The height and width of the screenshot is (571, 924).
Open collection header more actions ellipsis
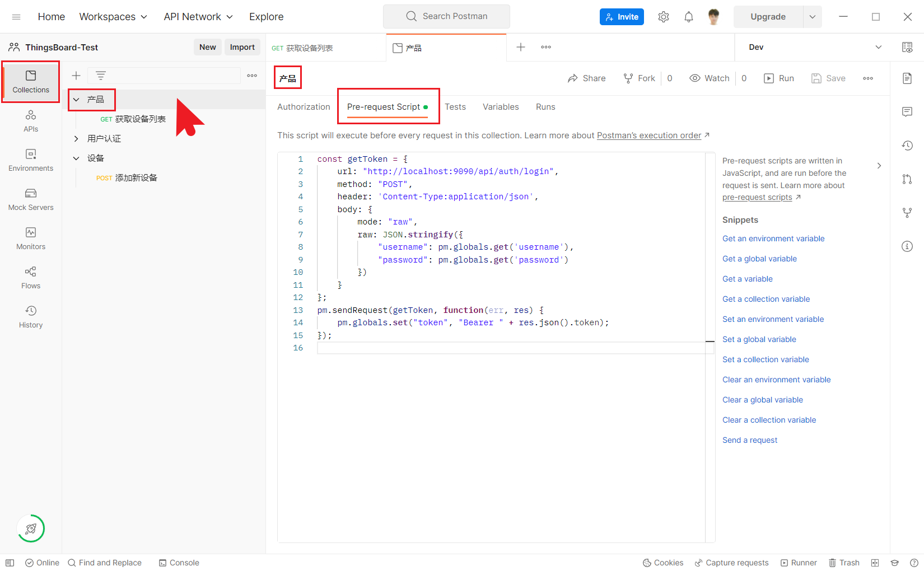coord(868,78)
